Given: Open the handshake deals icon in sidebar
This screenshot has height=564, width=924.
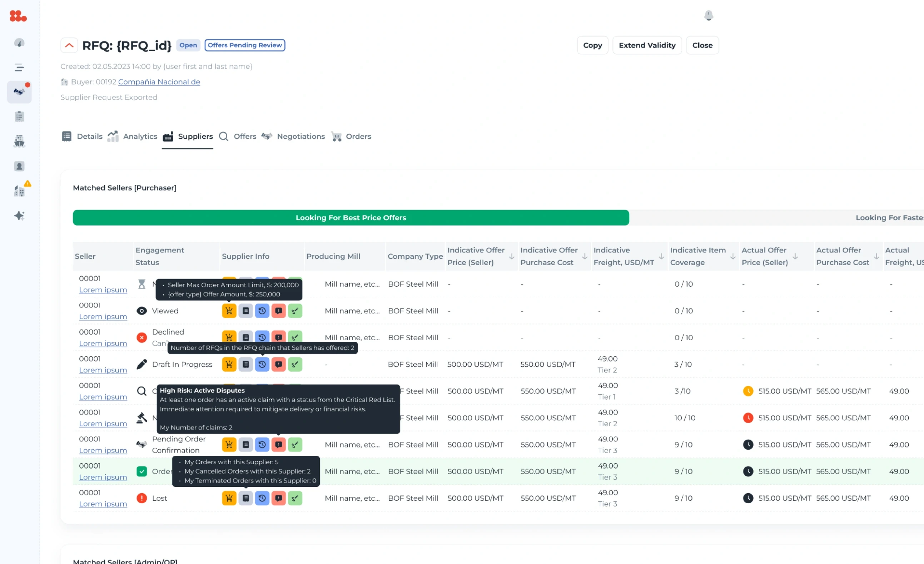Looking at the screenshot, I should [x=19, y=92].
